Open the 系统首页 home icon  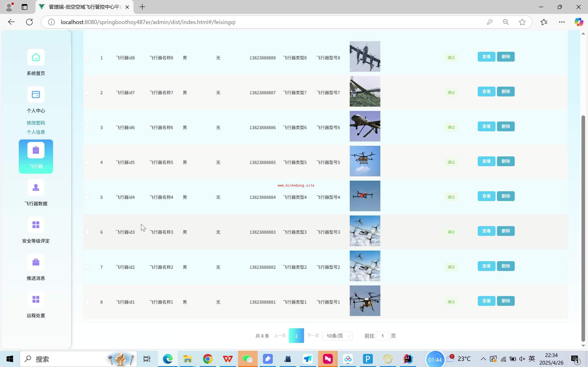point(36,57)
